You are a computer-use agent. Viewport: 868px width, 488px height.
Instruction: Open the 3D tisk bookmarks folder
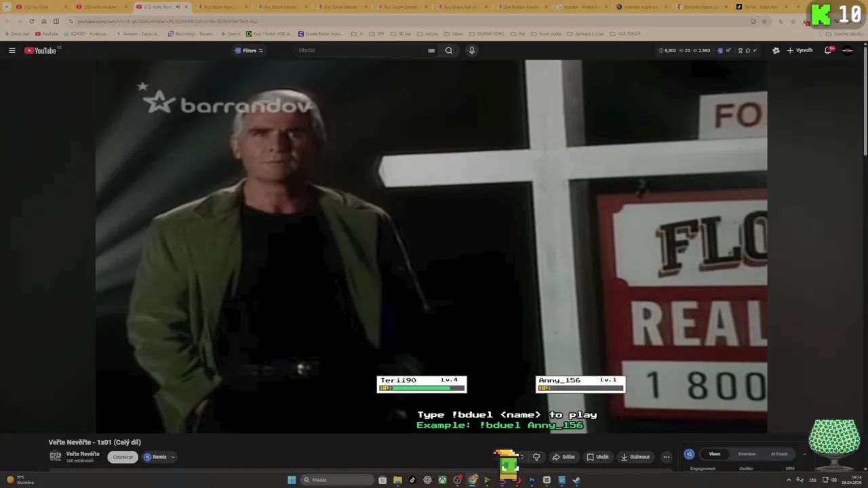point(401,33)
